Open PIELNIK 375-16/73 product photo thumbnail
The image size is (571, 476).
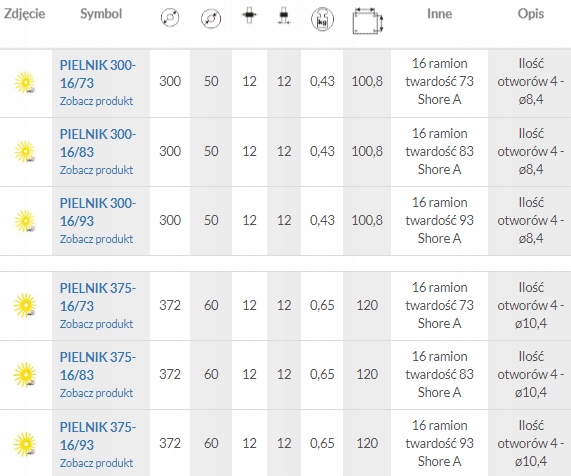point(25,305)
